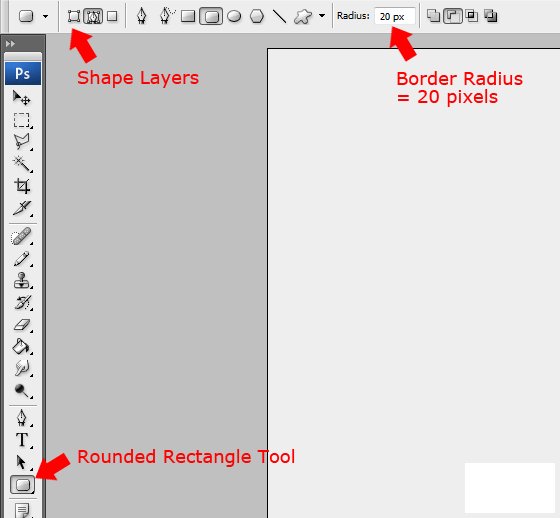Select the Paint Bucket tool
This screenshot has height=518, width=560.
point(22,347)
